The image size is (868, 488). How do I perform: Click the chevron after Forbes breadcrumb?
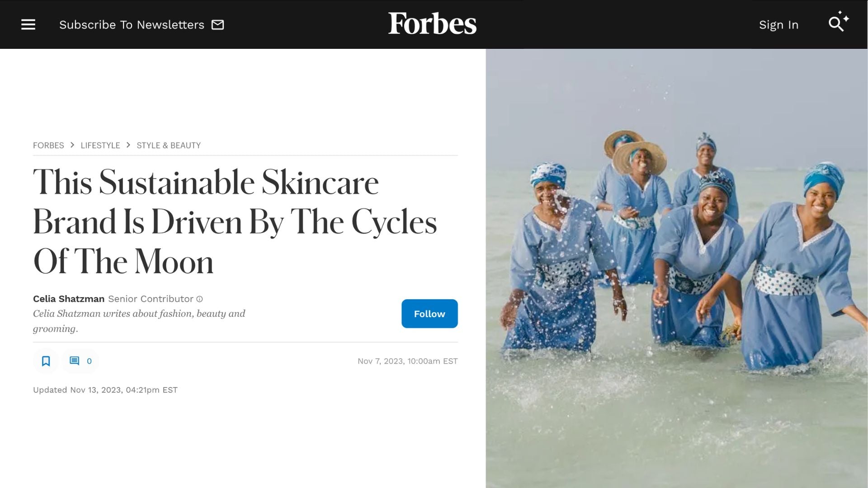[72, 145]
